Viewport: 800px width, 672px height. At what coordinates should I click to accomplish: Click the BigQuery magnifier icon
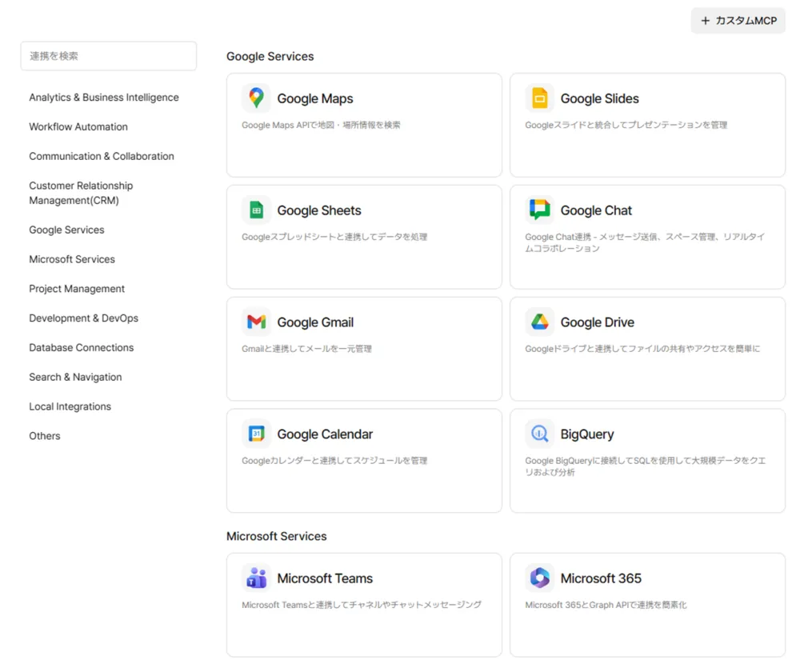(x=539, y=434)
